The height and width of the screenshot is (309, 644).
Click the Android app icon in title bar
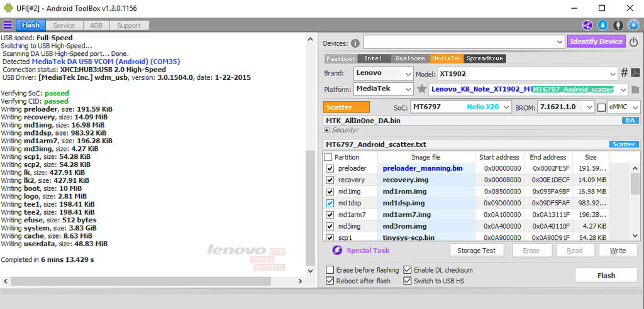tap(8, 8)
